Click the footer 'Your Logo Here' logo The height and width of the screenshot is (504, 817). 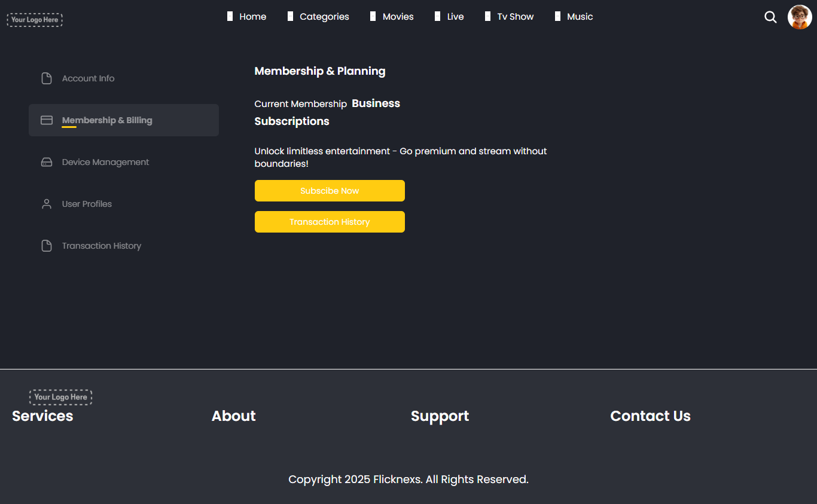60,397
